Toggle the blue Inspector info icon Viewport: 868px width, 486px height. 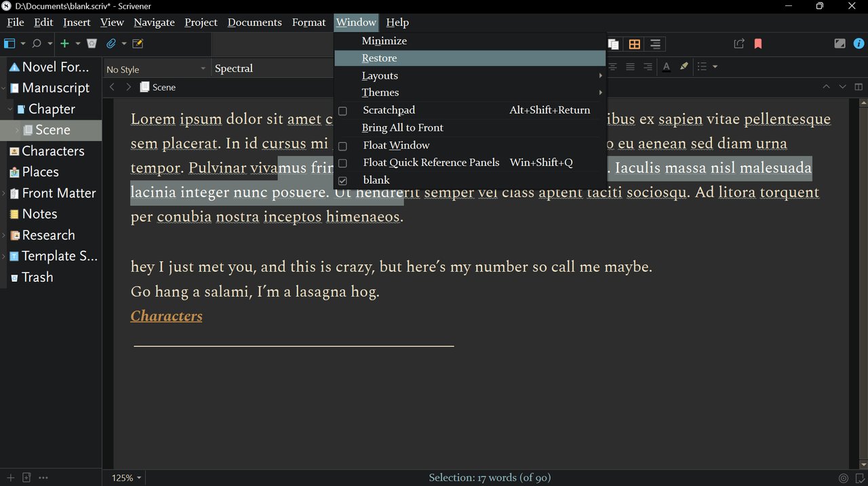coord(859,43)
